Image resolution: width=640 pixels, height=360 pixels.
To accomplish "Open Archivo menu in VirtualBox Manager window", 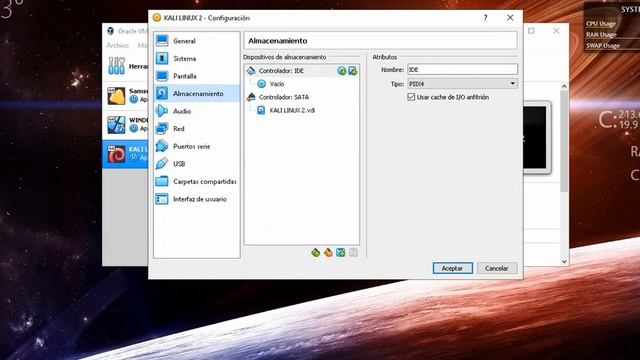I will point(118,45).
